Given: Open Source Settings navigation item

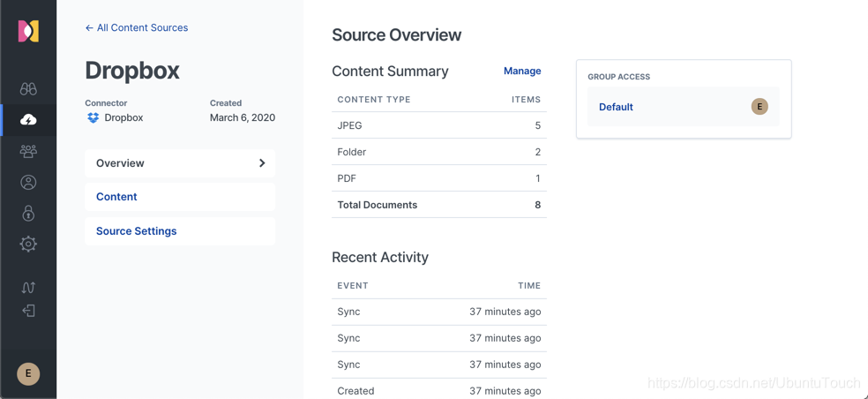Looking at the screenshot, I should [x=180, y=231].
